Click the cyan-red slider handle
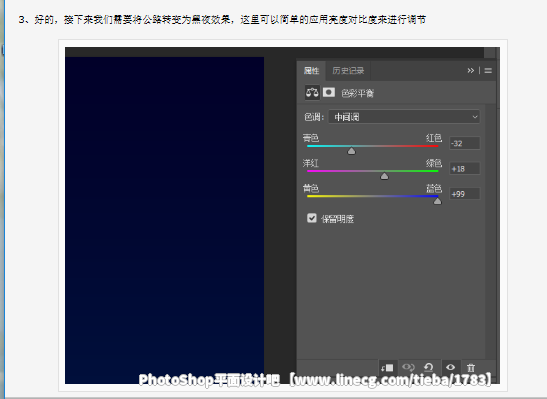This screenshot has height=399, width=547. pos(351,151)
